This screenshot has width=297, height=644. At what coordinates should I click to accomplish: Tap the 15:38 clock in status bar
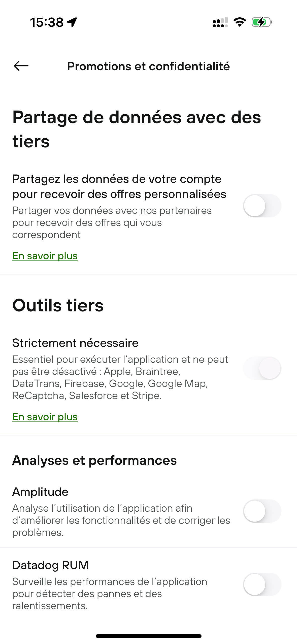(x=47, y=22)
